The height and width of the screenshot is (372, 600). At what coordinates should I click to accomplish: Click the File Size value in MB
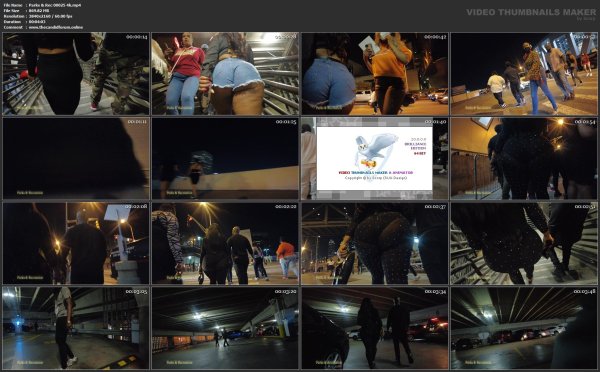point(38,11)
